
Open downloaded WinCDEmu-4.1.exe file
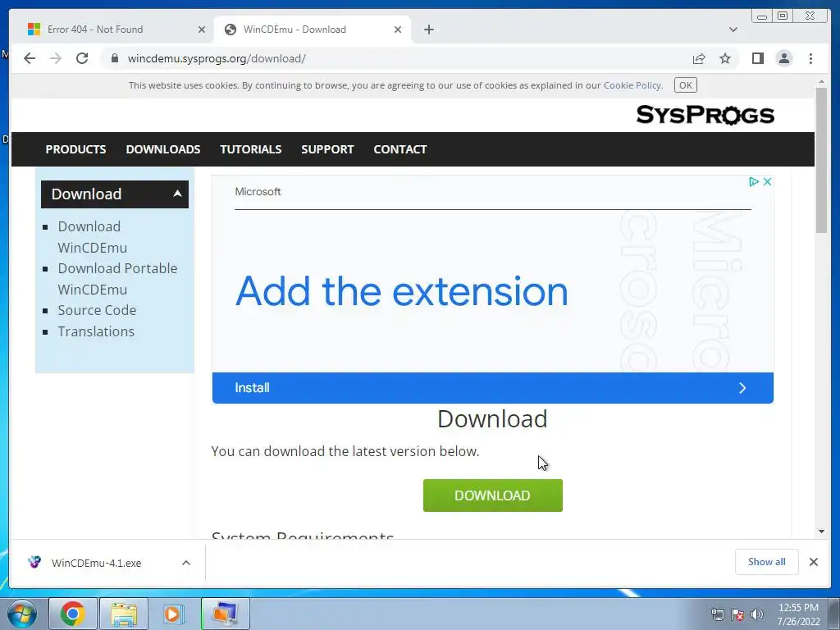(x=97, y=563)
